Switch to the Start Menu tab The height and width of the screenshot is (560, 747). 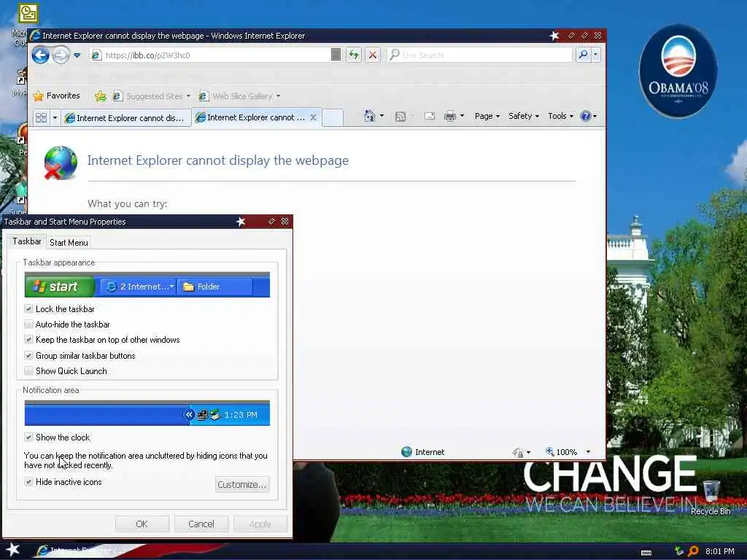[x=69, y=242]
